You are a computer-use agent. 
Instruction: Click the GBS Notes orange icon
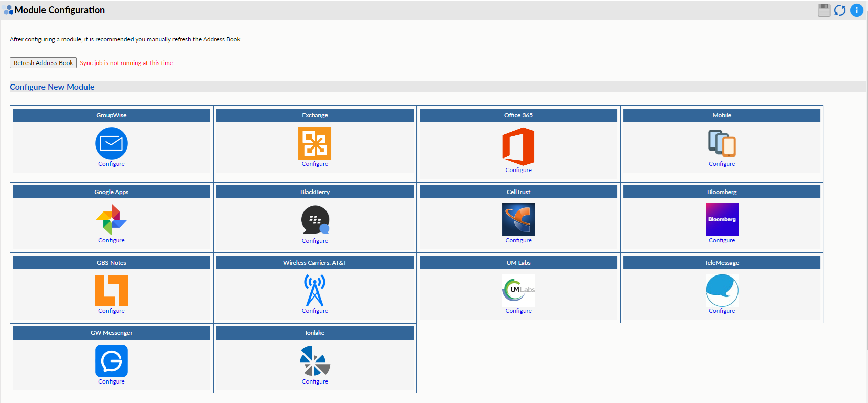pos(111,290)
